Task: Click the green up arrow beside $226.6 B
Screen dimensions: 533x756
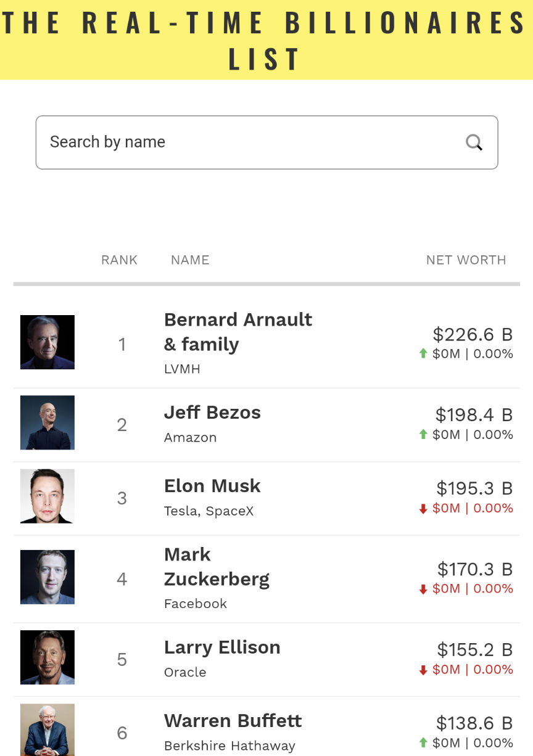Action: (423, 354)
